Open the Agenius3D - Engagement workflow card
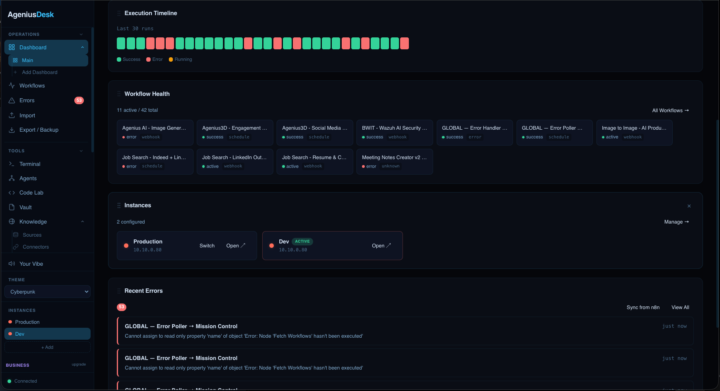This screenshot has width=720, height=391. pyautogui.click(x=235, y=133)
